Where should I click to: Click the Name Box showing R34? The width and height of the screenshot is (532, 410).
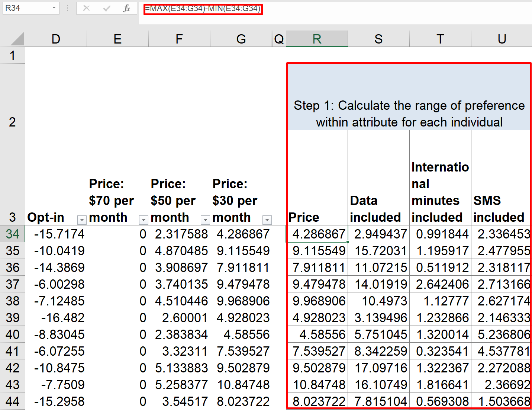click(x=26, y=8)
